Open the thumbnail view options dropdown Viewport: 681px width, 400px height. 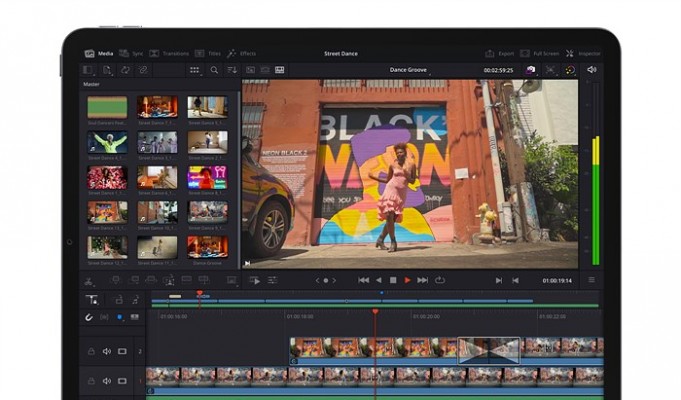point(195,70)
